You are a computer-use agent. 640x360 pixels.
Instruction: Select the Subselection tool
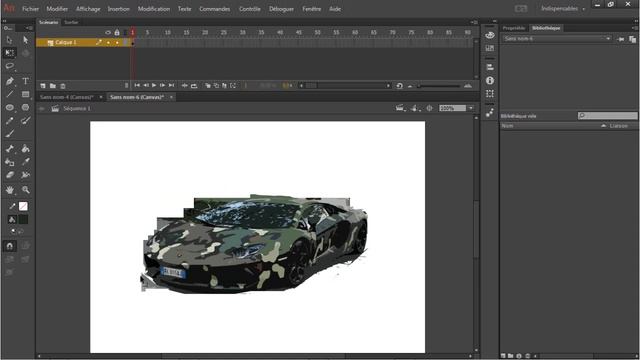click(x=25, y=40)
